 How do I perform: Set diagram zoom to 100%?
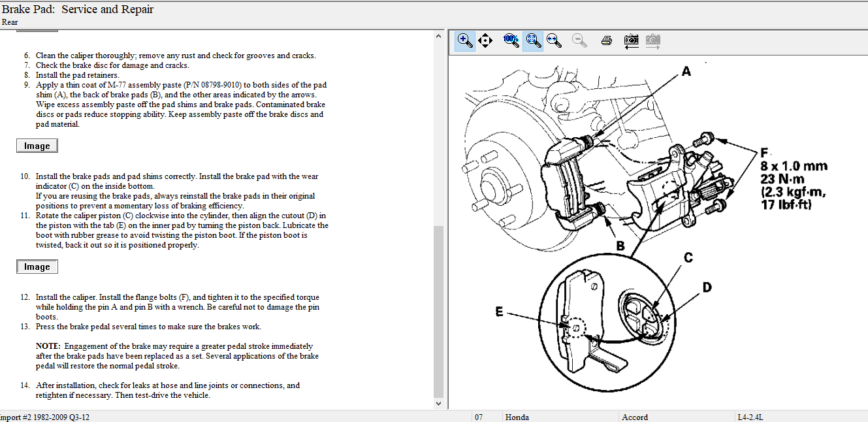[511, 41]
